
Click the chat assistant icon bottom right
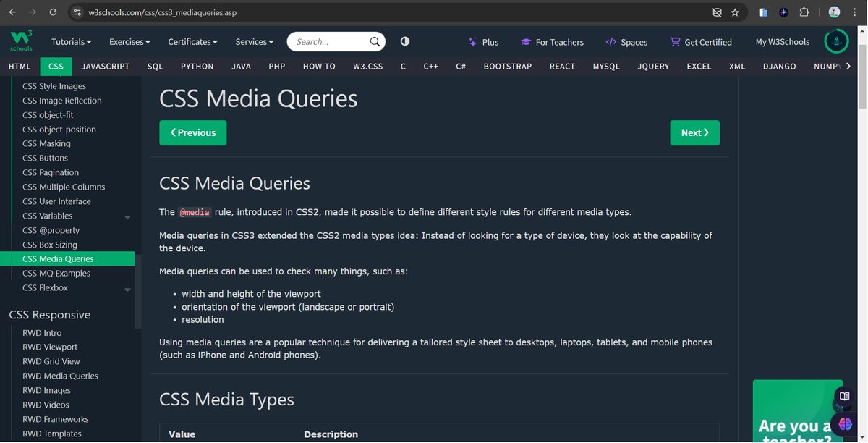(843, 424)
